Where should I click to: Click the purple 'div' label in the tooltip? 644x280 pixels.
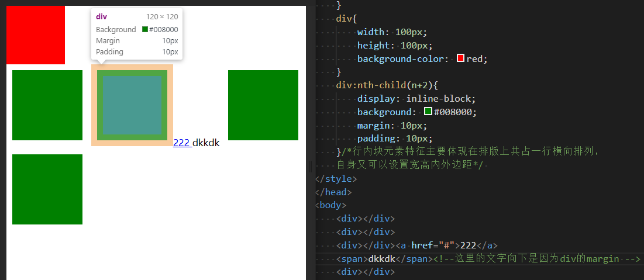101,17
